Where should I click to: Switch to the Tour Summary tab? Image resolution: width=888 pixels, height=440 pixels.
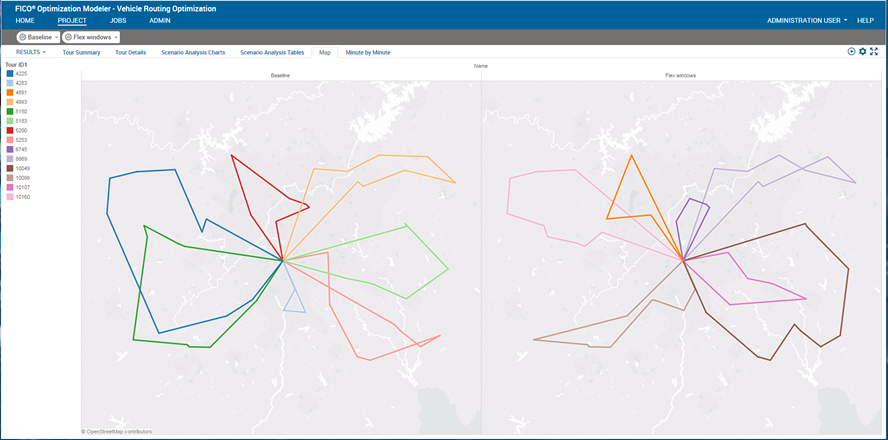click(81, 53)
